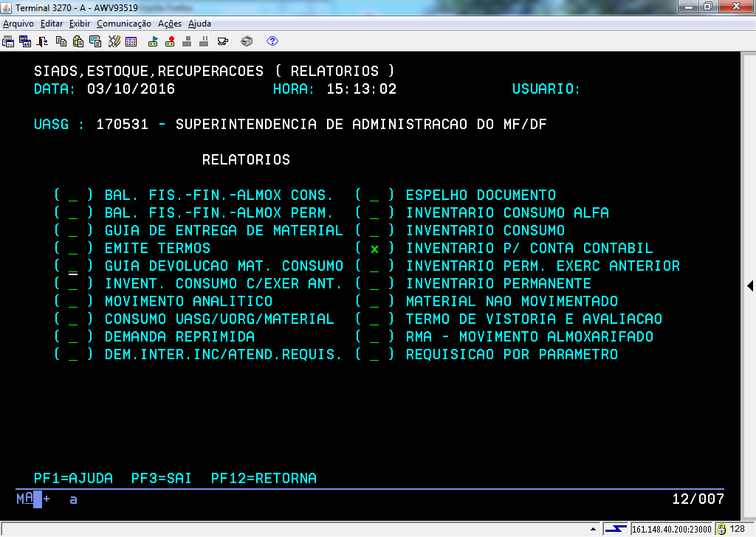Image resolution: width=756 pixels, height=537 pixels.
Task: Select the DEMANDA REPRIMIDA option field
Action: (73, 337)
